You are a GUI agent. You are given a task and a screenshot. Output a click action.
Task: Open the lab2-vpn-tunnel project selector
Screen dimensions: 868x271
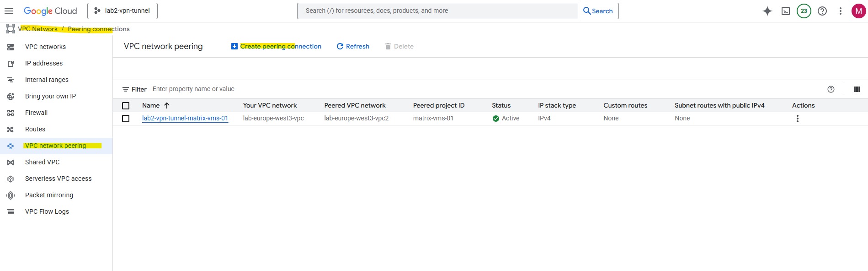122,11
